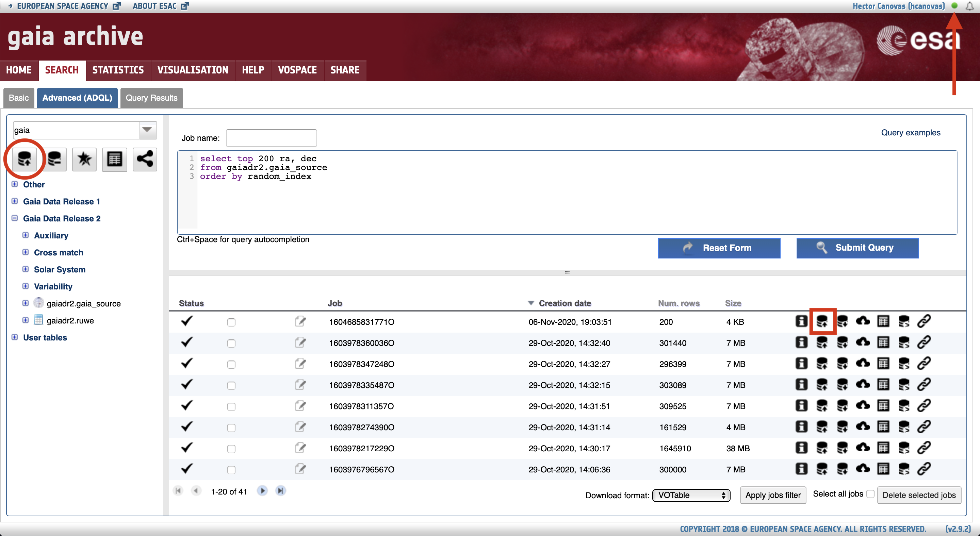980x536 pixels.
Task: Tick checkbox for job 1603978335487O
Action: click(231, 385)
